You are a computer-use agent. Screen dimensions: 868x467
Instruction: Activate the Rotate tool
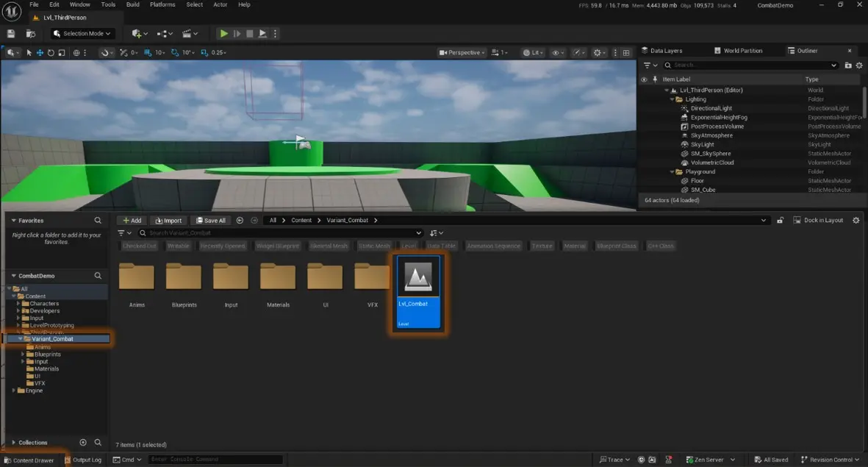[x=51, y=52]
